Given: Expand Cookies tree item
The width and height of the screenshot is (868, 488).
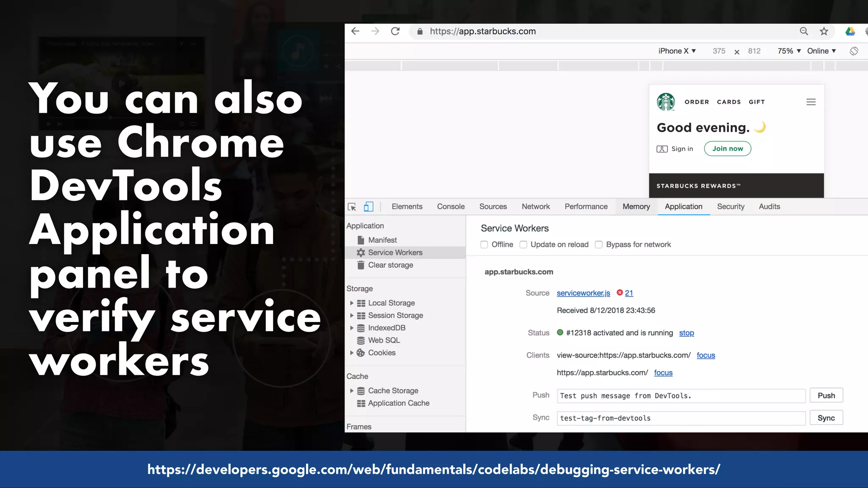Looking at the screenshot, I should coord(352,352).
